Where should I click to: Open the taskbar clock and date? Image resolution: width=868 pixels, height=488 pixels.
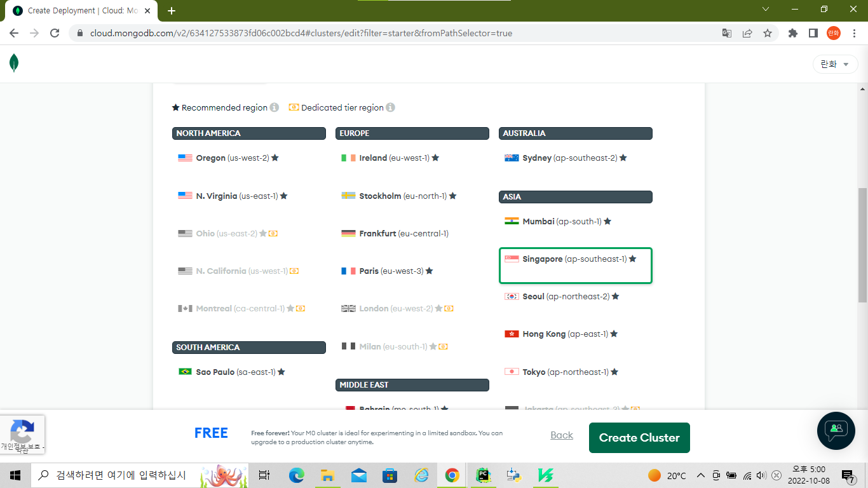click(x=808, y=475)
